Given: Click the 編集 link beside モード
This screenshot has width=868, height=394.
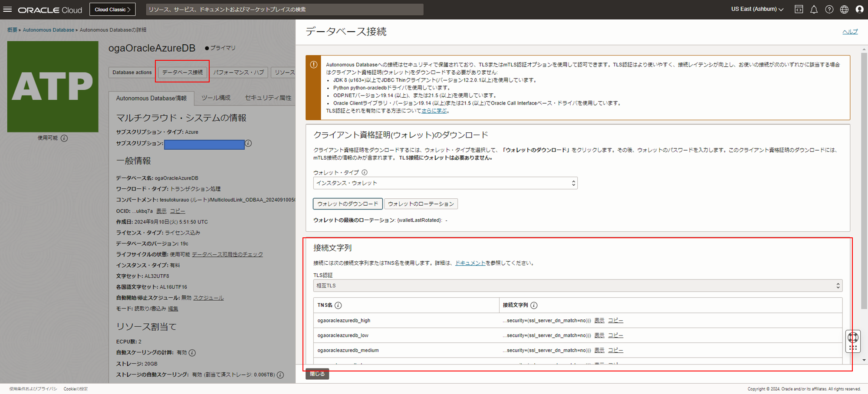Looking at the screenshot, I should (x=173, y=309).
